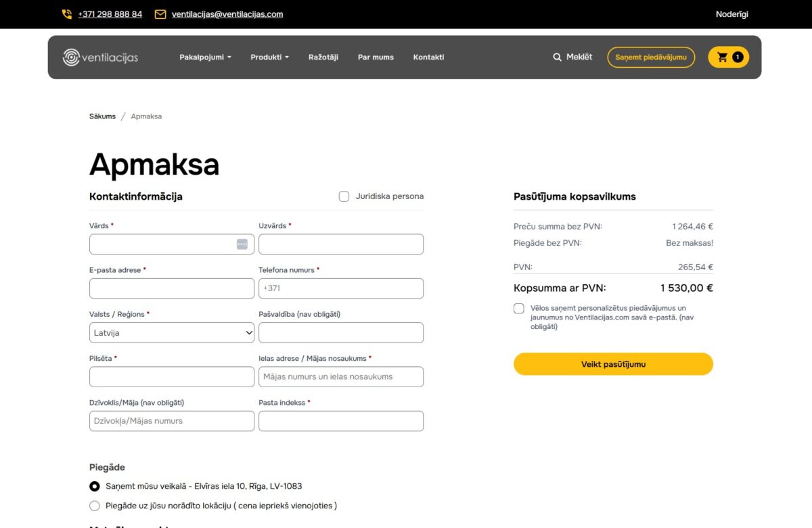Click the magnifier search icon
This screenshot has height=528, width=812.
(x=558, y=58)
